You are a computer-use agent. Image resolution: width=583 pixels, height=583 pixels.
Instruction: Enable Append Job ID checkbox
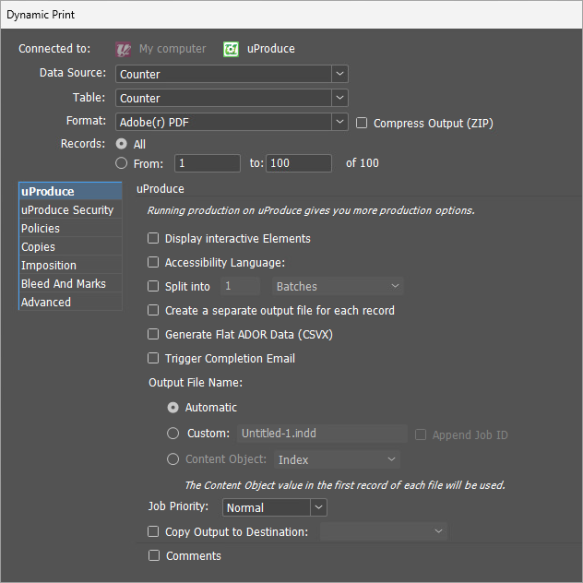tap(420, 435)
